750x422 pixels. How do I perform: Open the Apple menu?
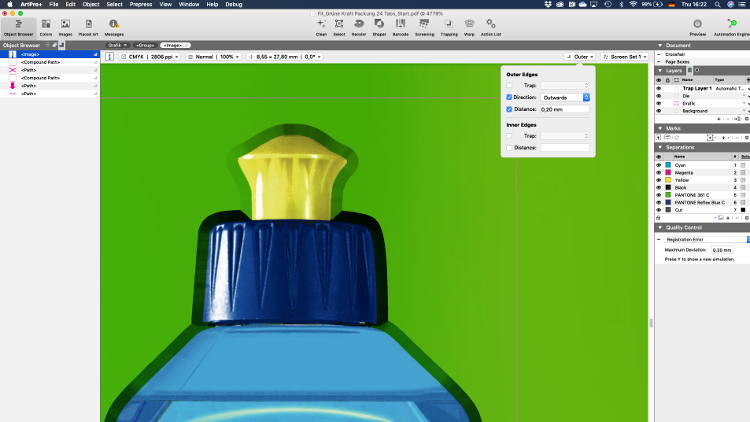pyautogui.click(x=10, y=4)
